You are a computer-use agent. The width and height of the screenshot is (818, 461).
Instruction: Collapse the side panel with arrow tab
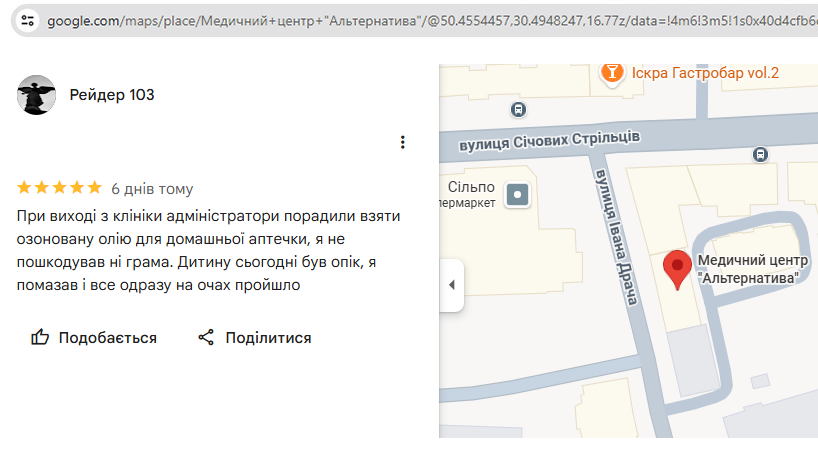(451, 285)
